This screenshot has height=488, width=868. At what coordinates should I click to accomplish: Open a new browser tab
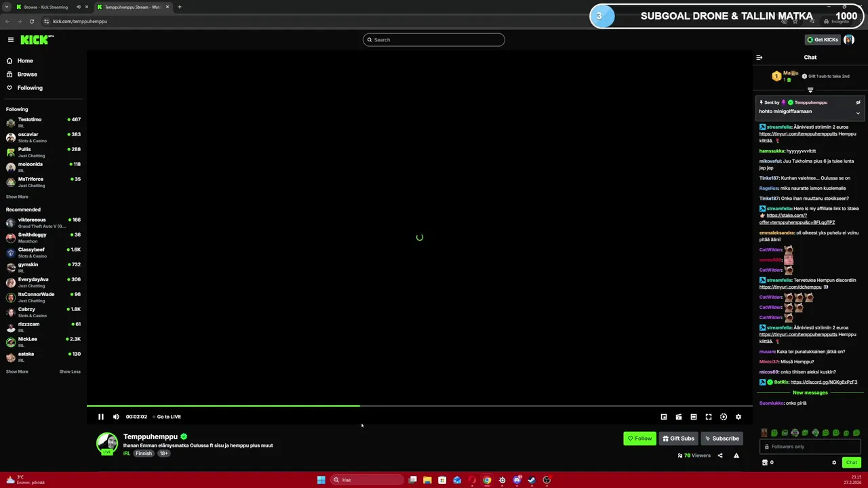[x=179, y=7]
